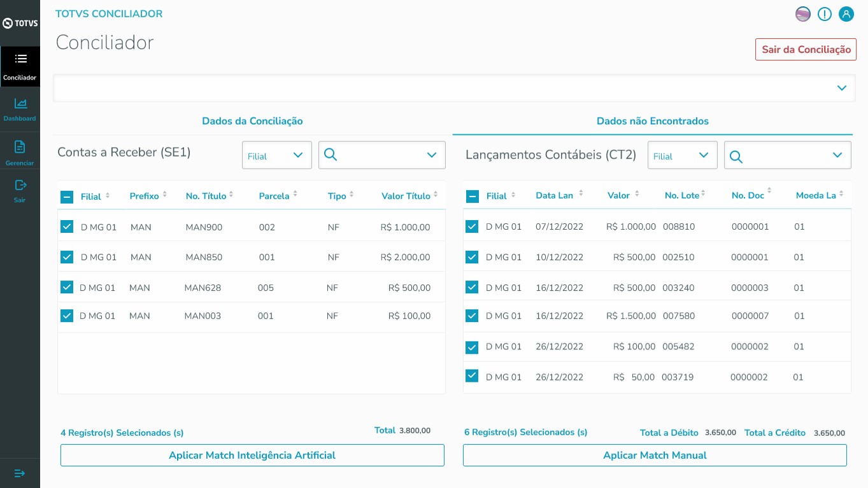Uncheck the row with lote 003719
The width and height of the screenshot is (868, 488).
tap(472, 376)
